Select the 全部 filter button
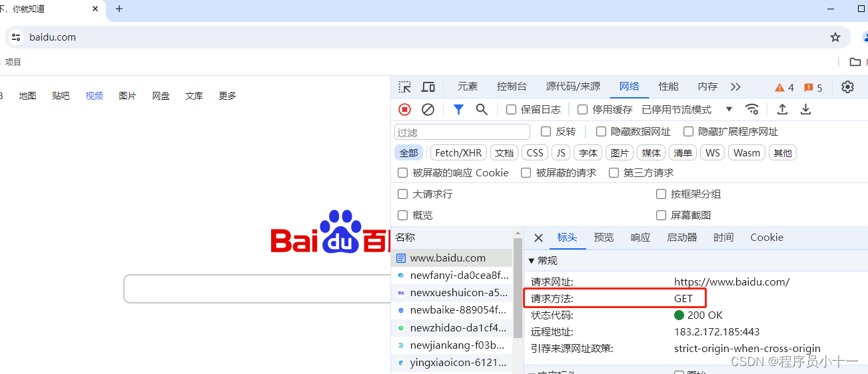The width and height of the screenshot is (868, 374). tap(408, 153)
